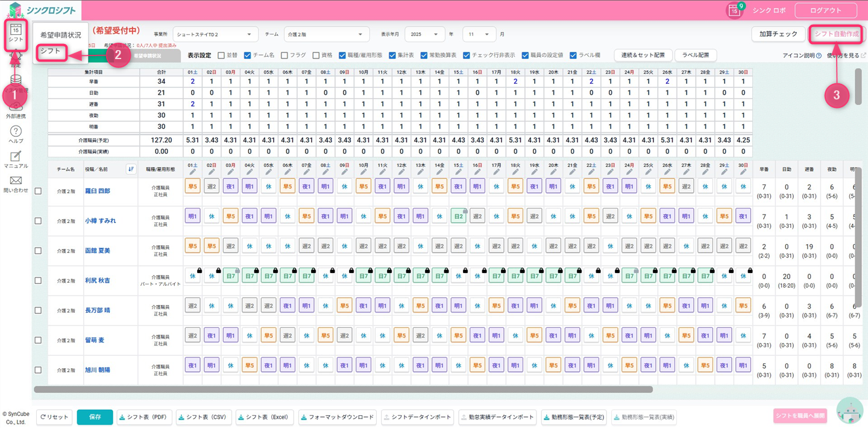Select the row checkbox for 羅臼 四郎
This screenshot has height=428, width=868.
tap(38, 191)
